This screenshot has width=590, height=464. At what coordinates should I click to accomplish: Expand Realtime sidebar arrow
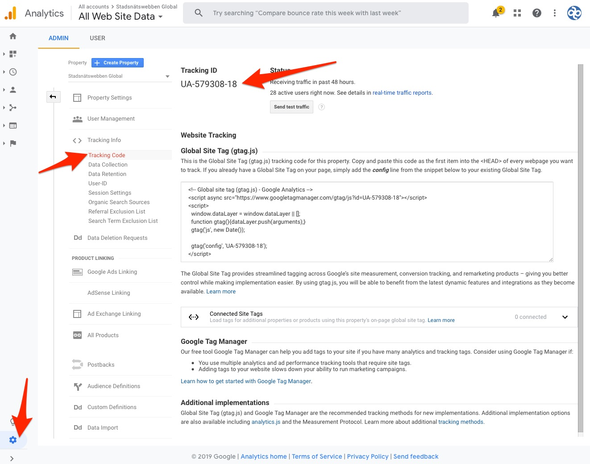[x=4, y=72]
